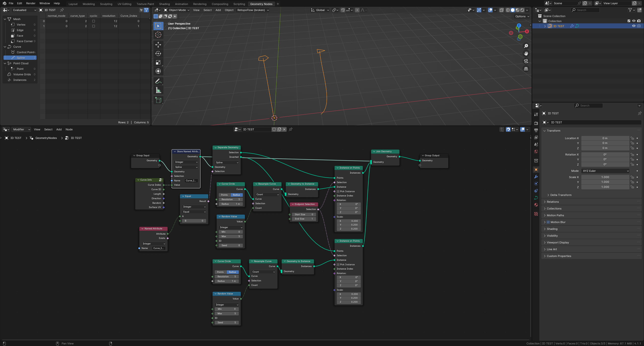Click the zoom viewport gizmo icon
644x346 pixels.
[x=526, y=46]
